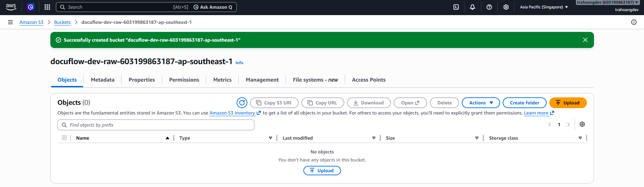Click Create folder button
Image resolution: width=644 pixels, height=187 pixels.
pos(525,103)
